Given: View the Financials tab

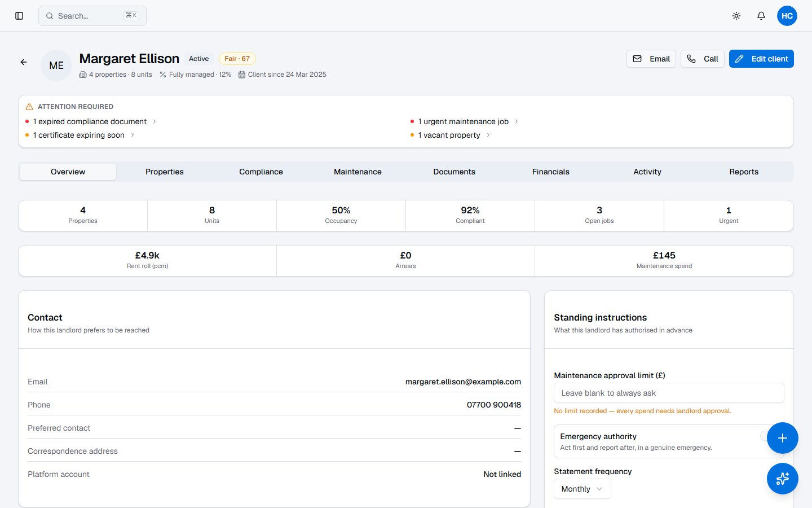Looking at the screenshot, I should click(x=551, y=172).
